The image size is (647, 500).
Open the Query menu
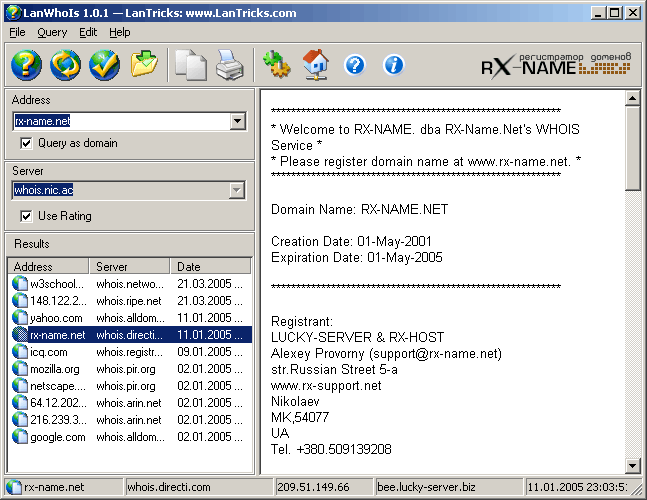point(52,32)
